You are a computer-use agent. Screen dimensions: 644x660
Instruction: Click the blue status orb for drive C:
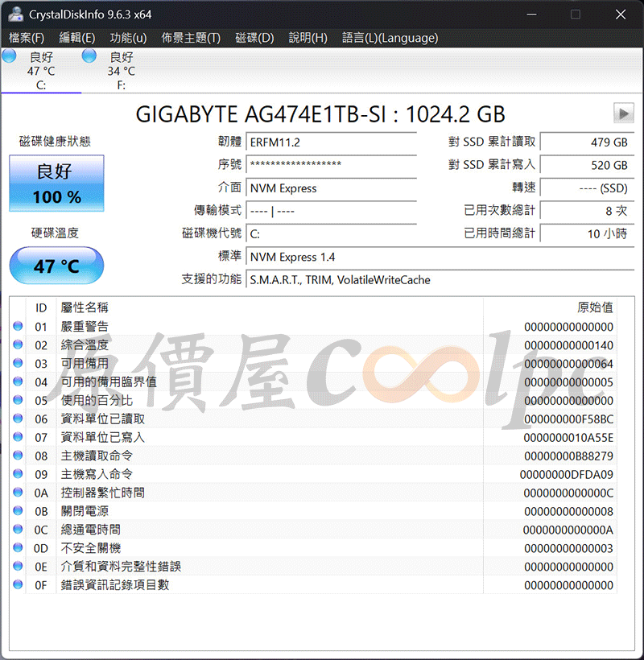coord(9,56)
